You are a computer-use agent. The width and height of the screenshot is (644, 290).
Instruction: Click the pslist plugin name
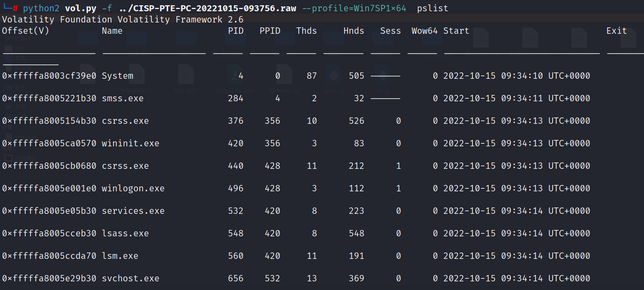tap(433, 8)
